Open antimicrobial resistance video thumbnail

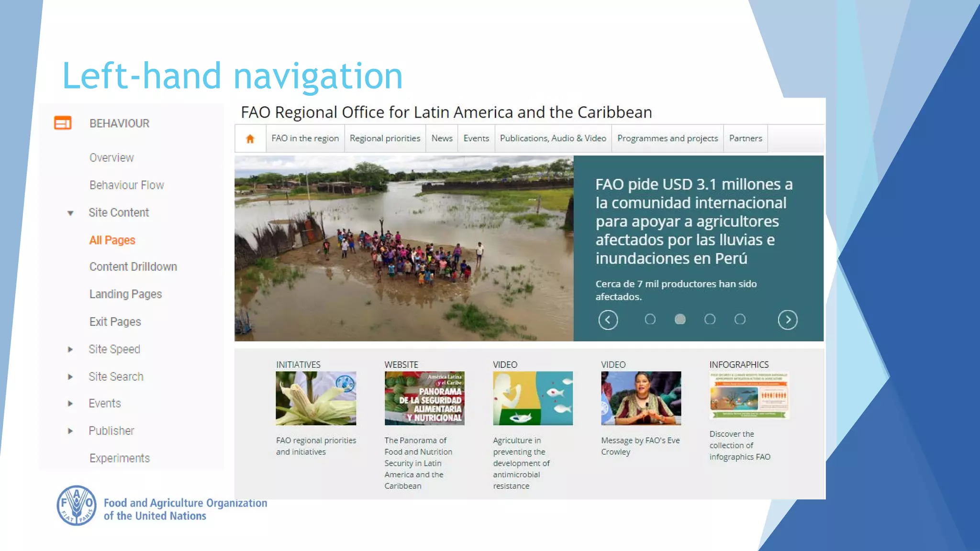click(533, 398)
